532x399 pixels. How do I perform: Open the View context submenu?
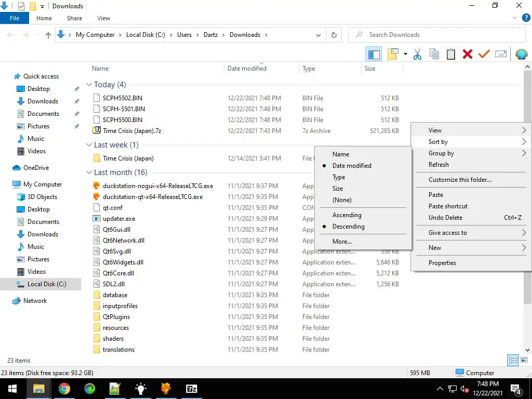pos(471,130)
